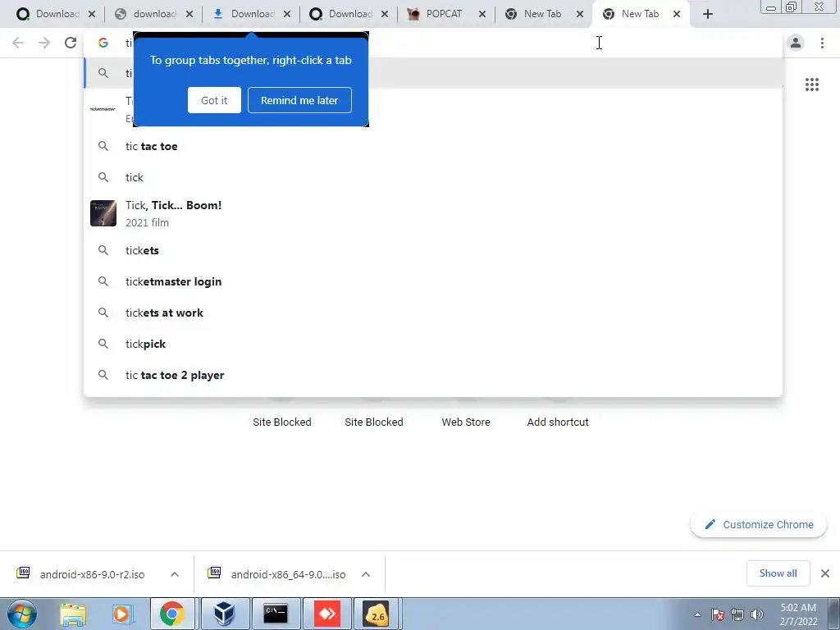Open the first Site Blocked shortcut

coord(282,422)
